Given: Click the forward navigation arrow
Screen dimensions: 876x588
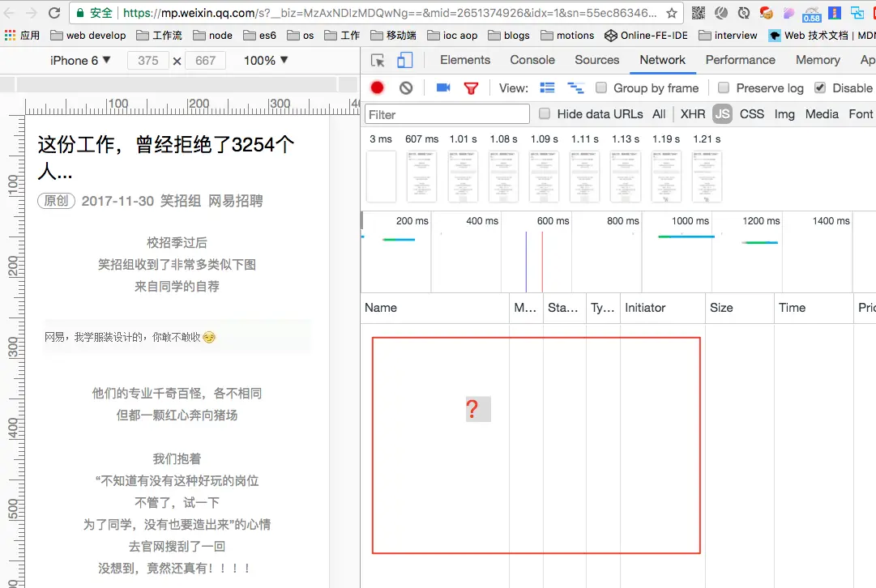Looking at the screenshot, I should click(32, 13).
